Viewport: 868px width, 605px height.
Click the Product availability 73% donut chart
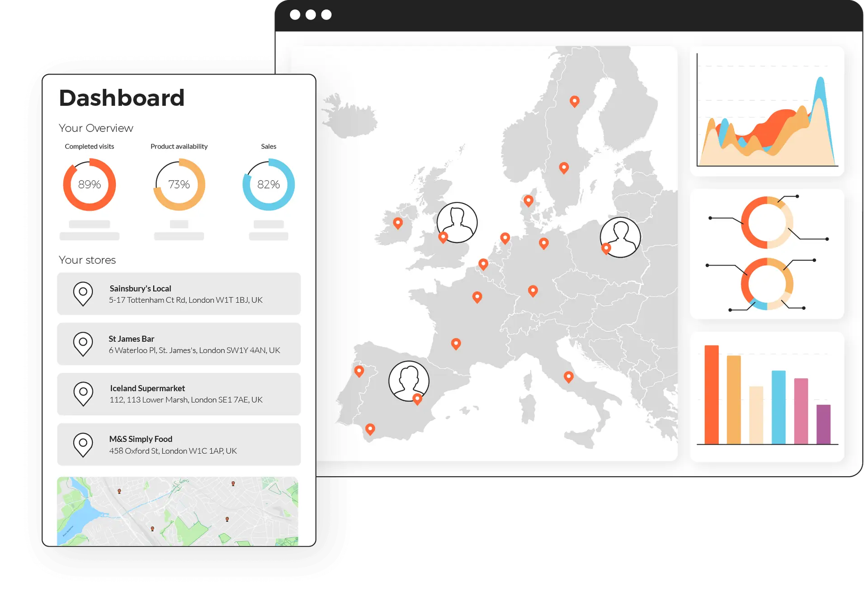pyautogui.click(x=179, y=184)
